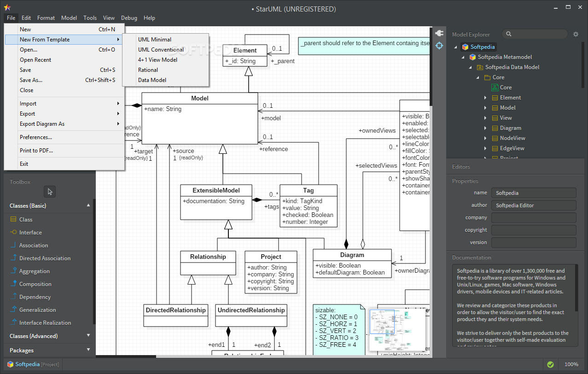588x374 pixels.
Task: Click the diagram minimap thumbnail
Action: [x=397, y=330]
